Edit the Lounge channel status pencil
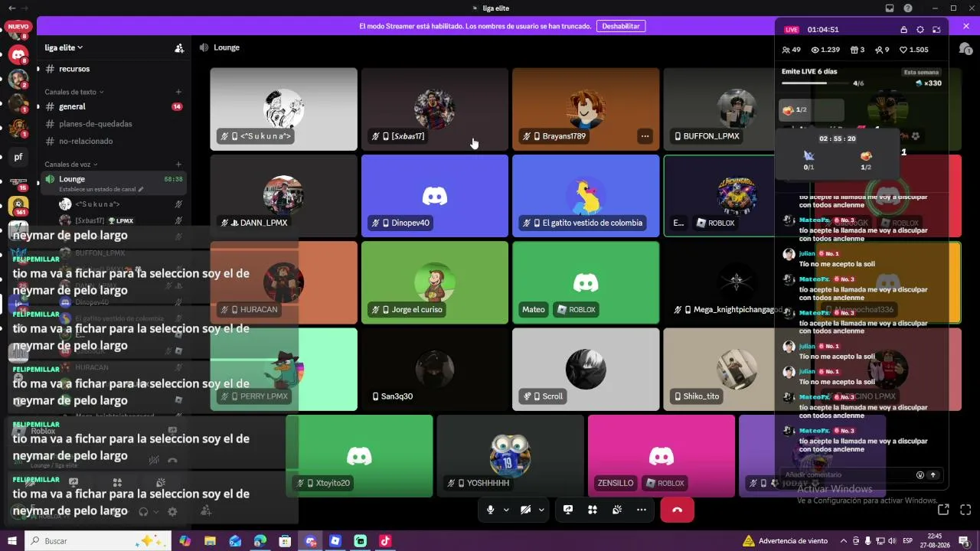The height and width of the screenshot is (551, 980). [140, 189]
